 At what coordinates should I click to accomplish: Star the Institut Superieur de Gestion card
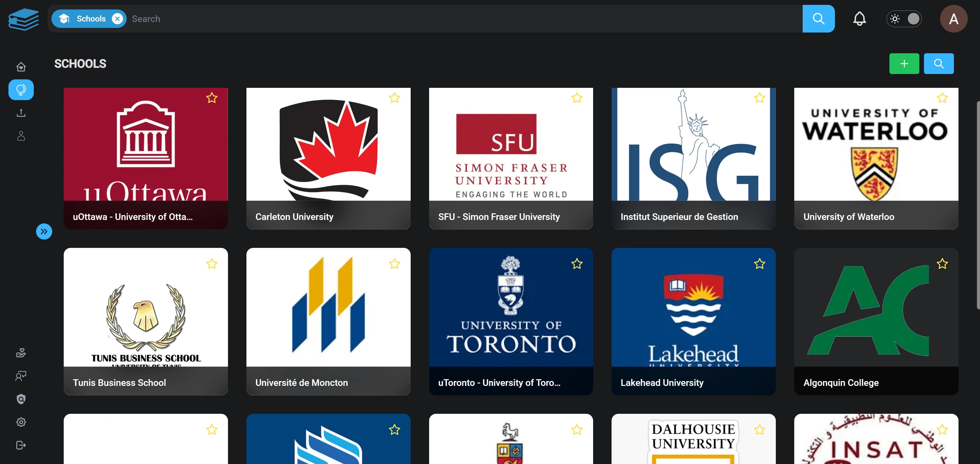click(759, 98)
